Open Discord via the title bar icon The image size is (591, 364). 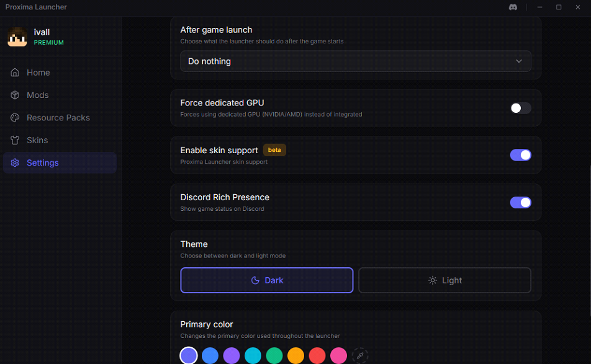tap(513, 7)
